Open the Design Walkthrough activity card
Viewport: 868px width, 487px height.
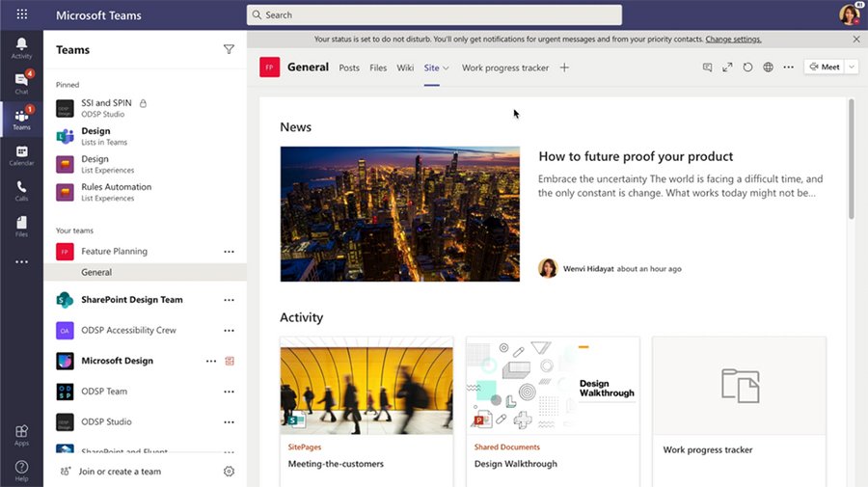tap(553, 413)
